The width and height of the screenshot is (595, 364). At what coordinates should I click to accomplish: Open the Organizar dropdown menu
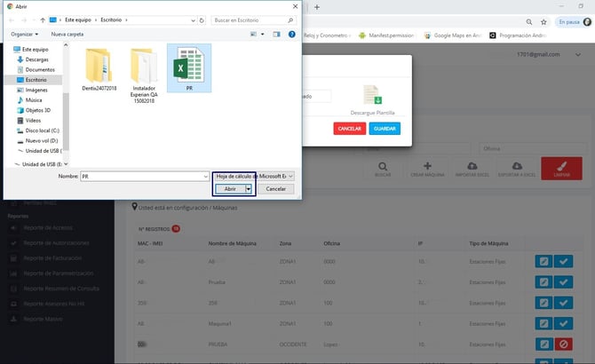point(27,34)
